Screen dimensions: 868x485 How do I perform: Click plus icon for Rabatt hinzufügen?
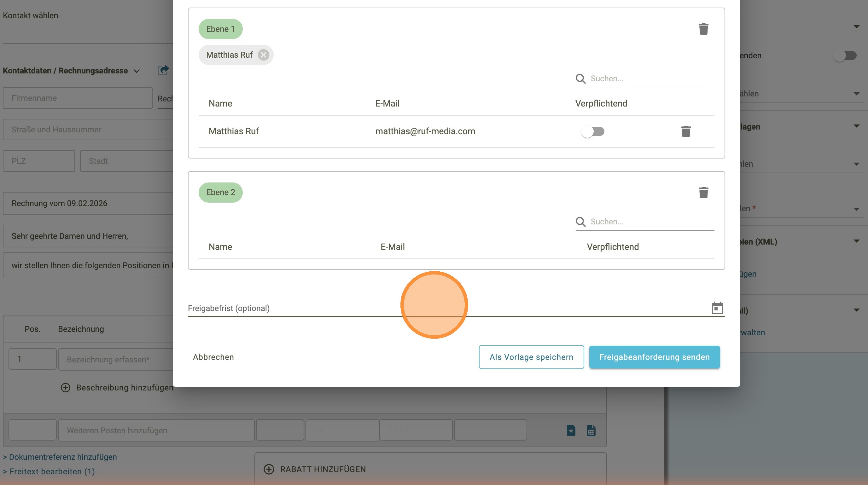[x=269, y=469]
